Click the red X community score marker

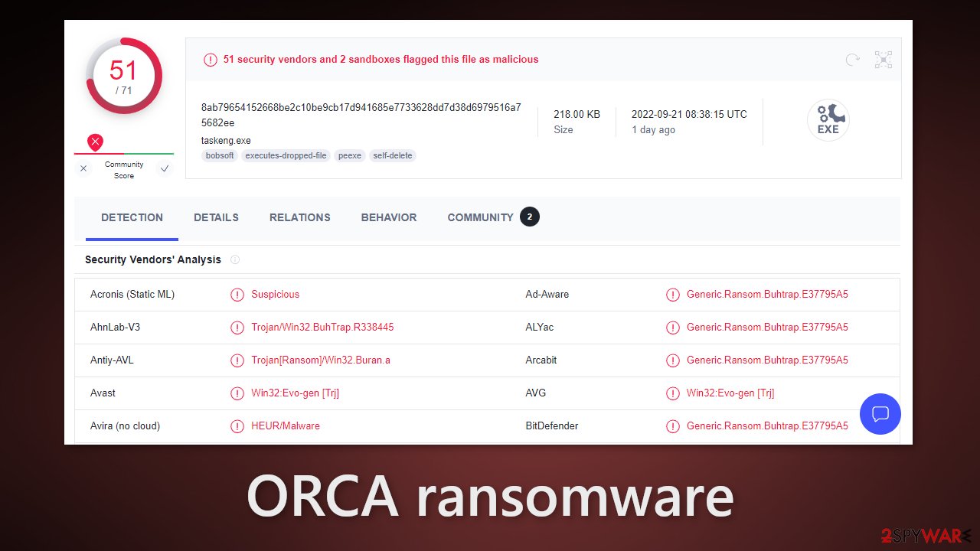point(95,142)
